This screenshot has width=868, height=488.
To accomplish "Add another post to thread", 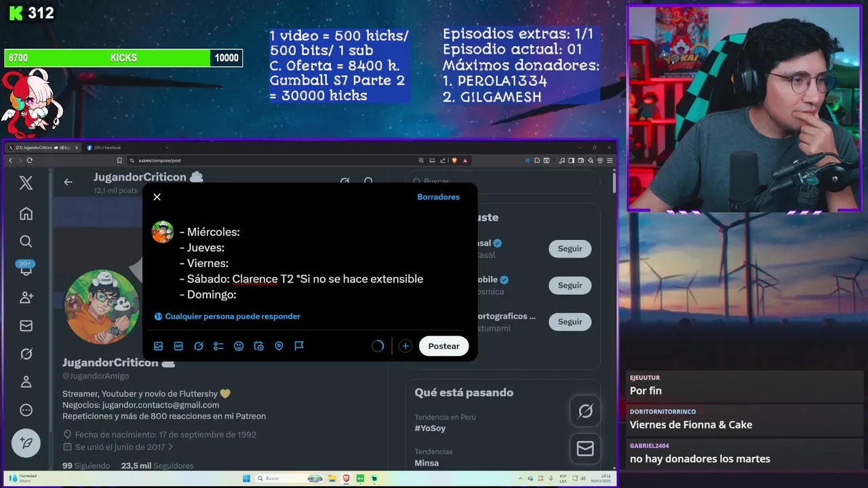I will (x=406, y=346).
